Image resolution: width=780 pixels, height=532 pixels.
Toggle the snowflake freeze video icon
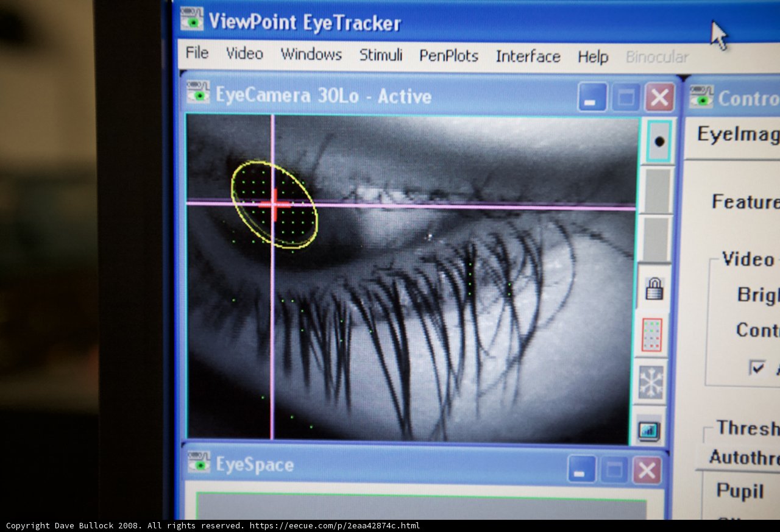(651, 383)
